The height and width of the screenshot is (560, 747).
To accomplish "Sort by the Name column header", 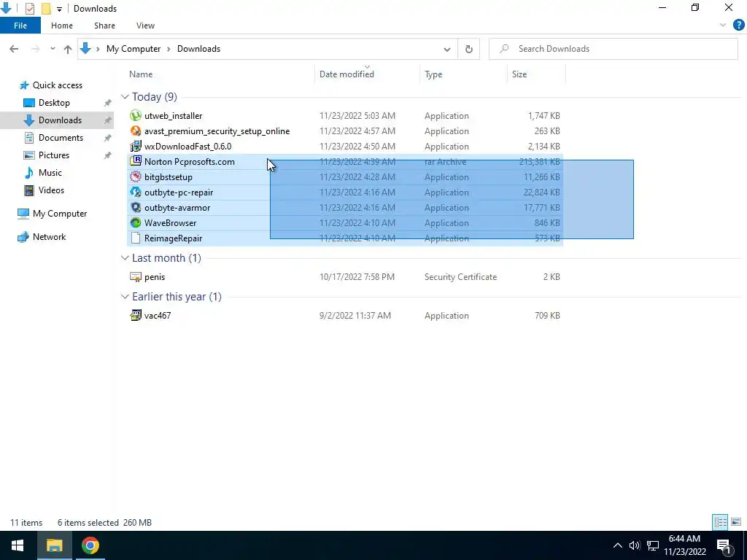I will (x=141, y=74).
